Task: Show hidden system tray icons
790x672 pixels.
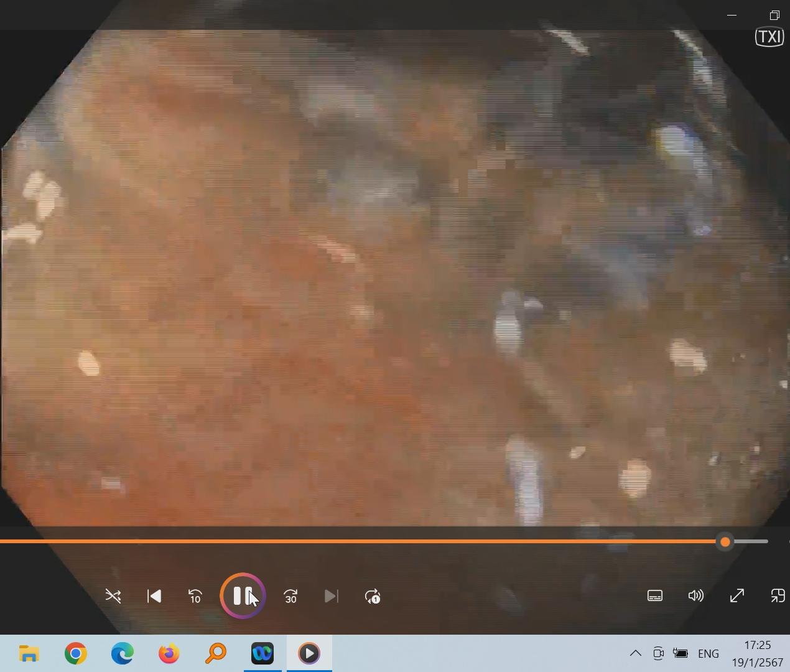Action: (636, 653)
